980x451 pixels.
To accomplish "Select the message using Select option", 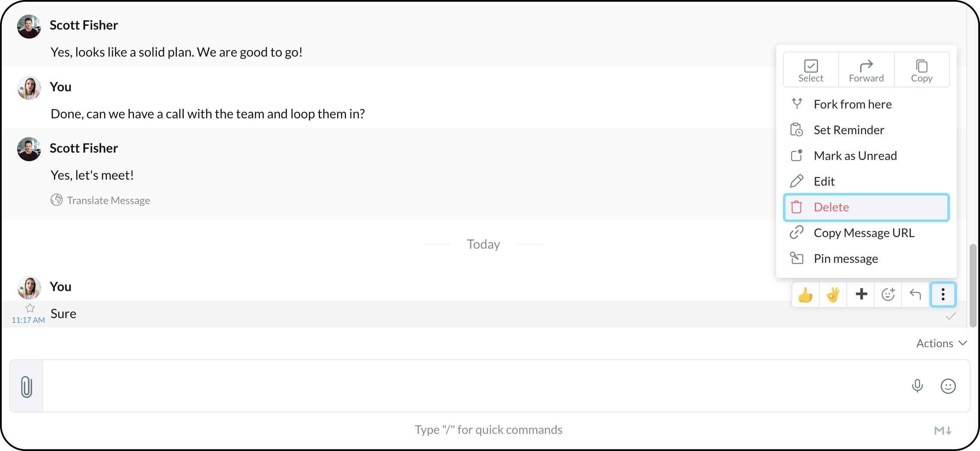I will click(x=811, y=70).
